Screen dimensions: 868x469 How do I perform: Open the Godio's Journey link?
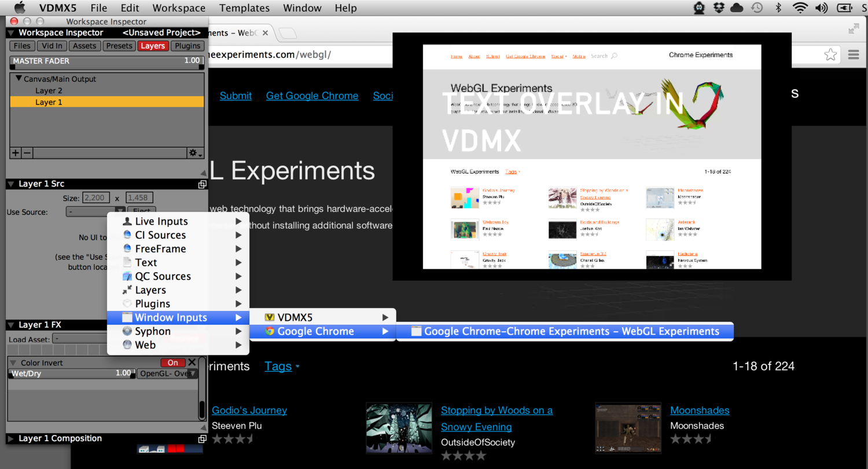(249, 410)
